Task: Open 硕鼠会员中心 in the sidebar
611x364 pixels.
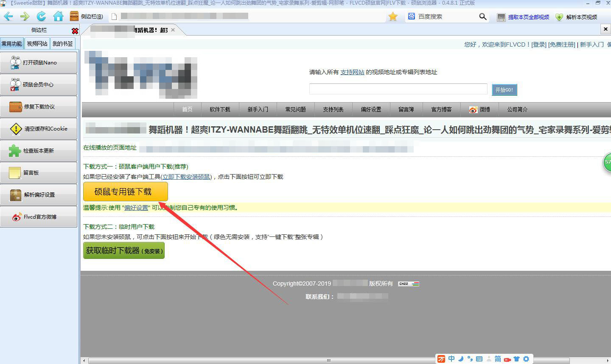Action: tap(39, 84)
